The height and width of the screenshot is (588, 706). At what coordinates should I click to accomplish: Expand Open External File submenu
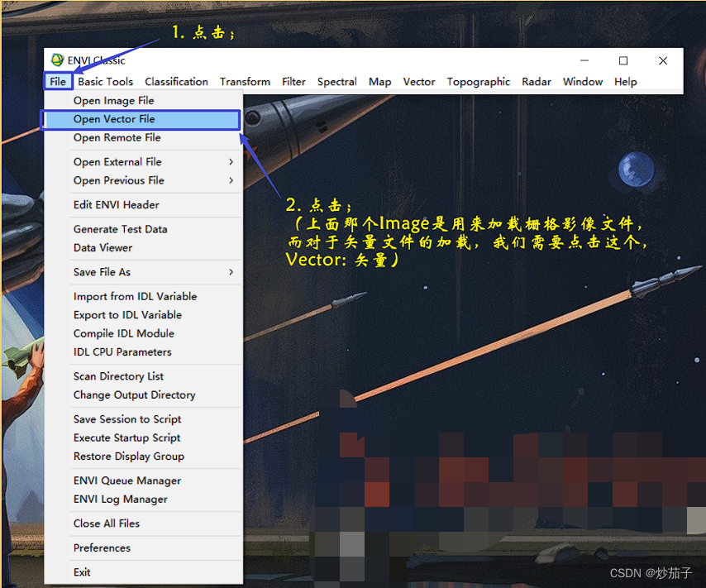143,162
